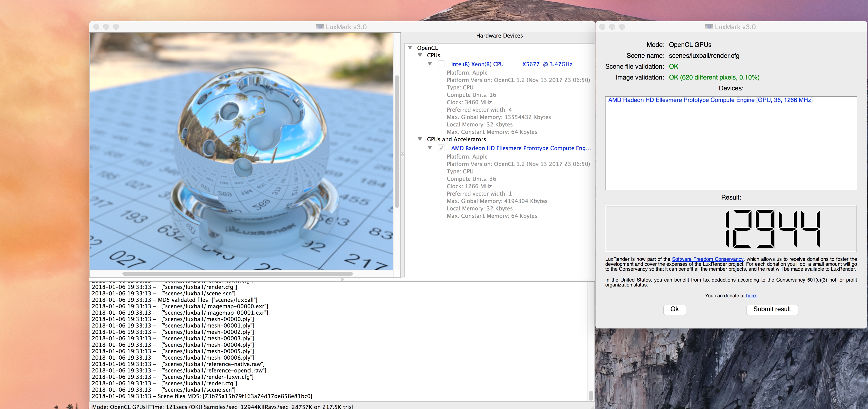Uncheck the AMD Radeon HD Ellesmere device
Viewport: 868px width, 409px height.
tap(441, 148)
